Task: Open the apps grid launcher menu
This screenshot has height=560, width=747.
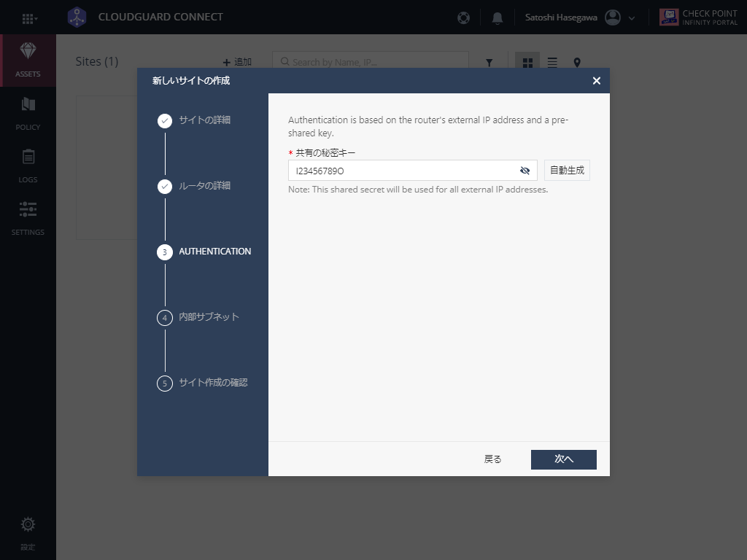Action: tap(29, 18)
